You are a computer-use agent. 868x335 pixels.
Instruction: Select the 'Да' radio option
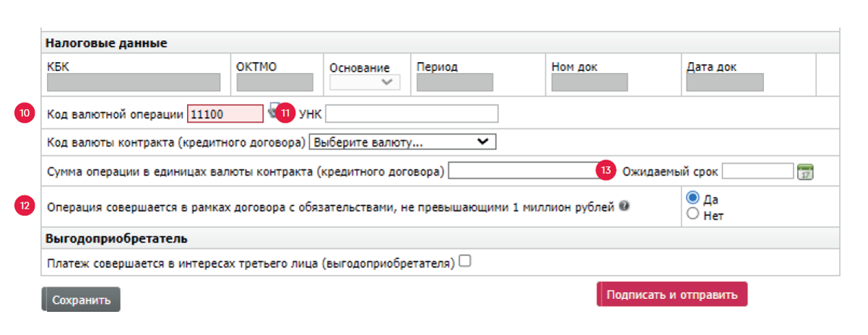tap(693, 199)
